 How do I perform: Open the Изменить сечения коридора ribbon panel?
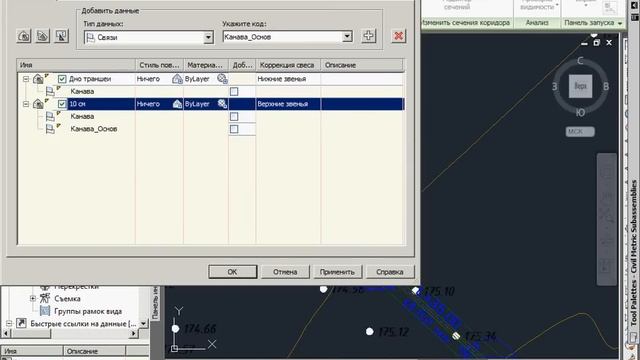pyautogui.click(x=466, y=23)
